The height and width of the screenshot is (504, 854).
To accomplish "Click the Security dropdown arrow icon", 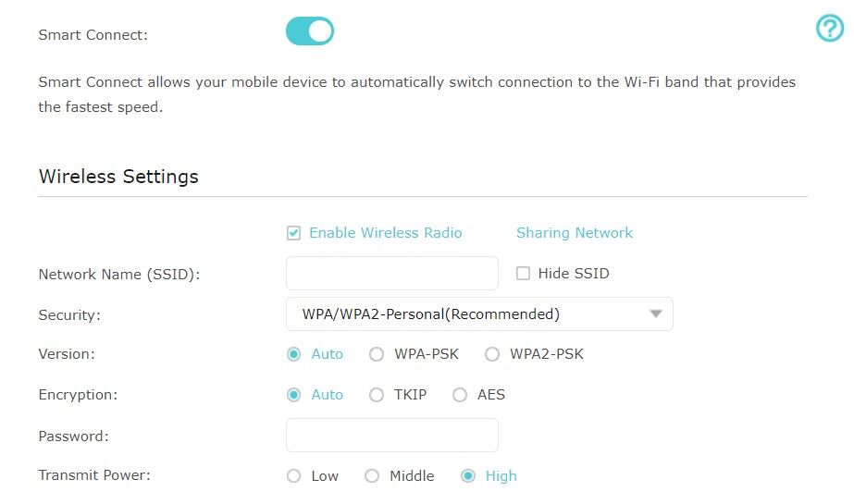I will tap(656, 313).
